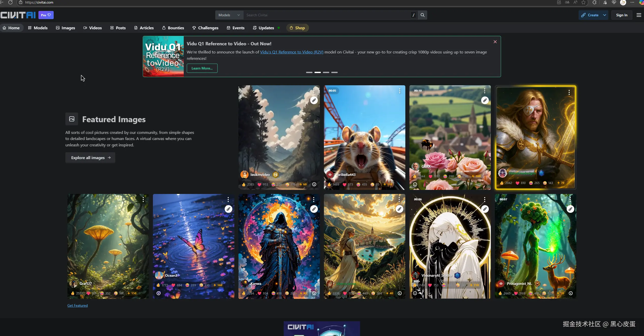This screenshot has width=644, height=336.
Task: Click the Explore all images button
Action: [x=90, y=158]
